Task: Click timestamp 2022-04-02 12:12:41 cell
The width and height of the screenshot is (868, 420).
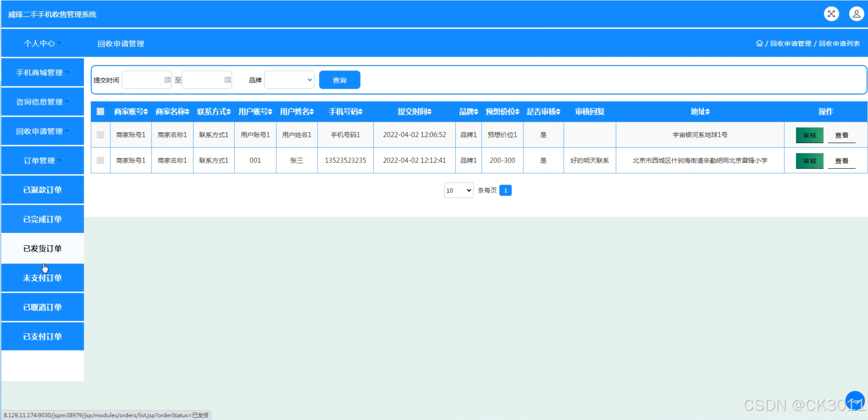Action: tap(415, 161)
